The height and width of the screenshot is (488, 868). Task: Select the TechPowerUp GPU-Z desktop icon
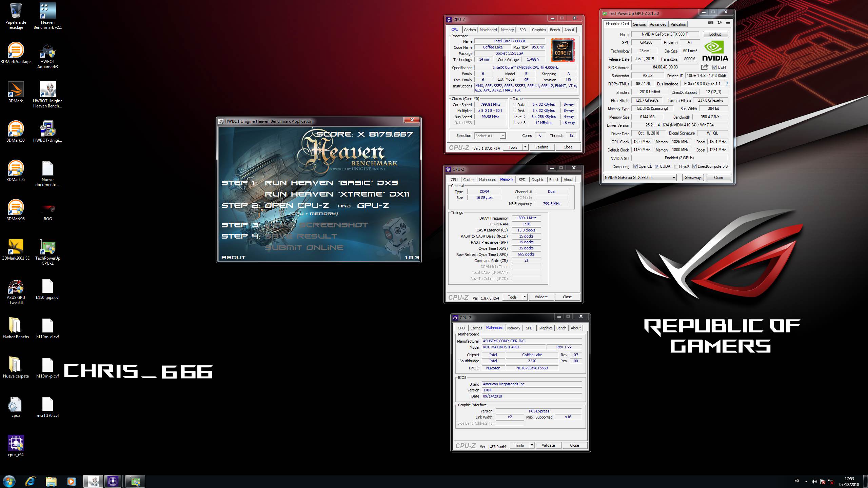coord(47,252)
